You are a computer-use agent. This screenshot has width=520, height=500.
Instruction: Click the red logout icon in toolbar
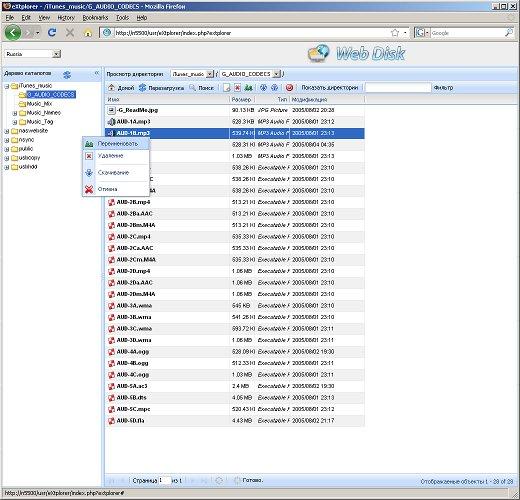(x=289, y=88)
